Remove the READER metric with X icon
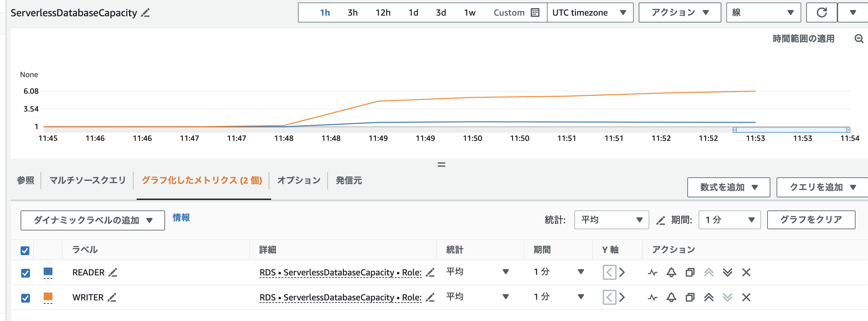The image size is (868, 321). click(746, 272)
